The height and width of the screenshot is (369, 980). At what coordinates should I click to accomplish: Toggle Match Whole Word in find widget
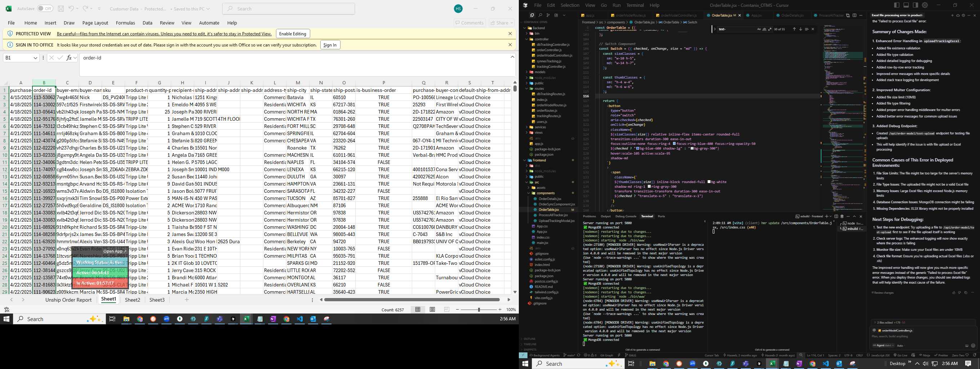pos(764,29)
